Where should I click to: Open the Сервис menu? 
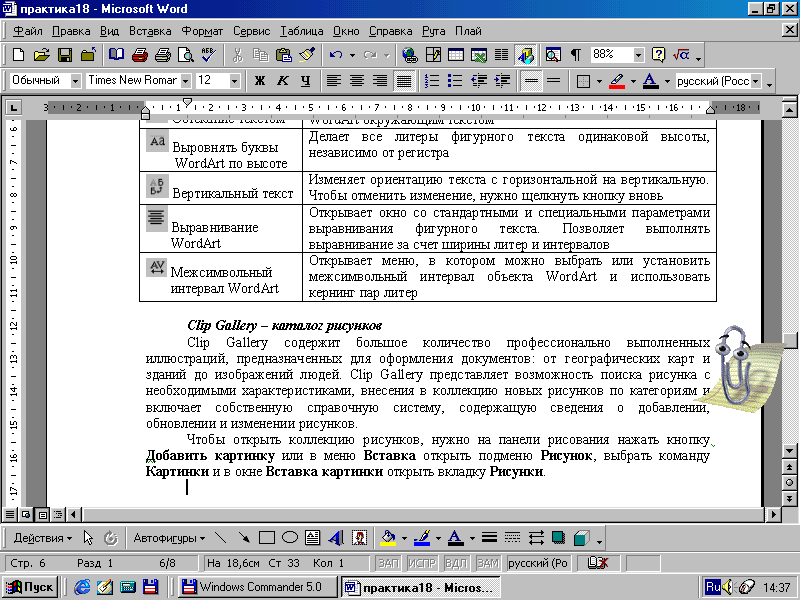click(x=252, y=31)
